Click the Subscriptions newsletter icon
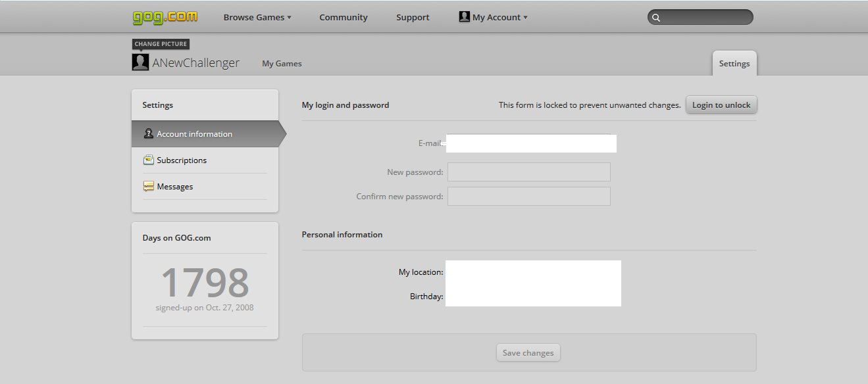The width and height of the screenshot is (868, 384). [149, 160]
